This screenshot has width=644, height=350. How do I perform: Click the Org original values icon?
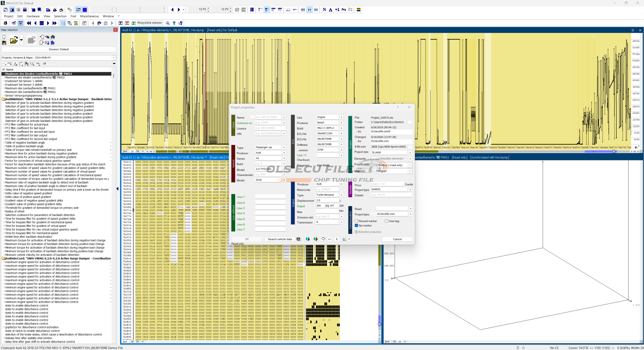click(344, 10)
